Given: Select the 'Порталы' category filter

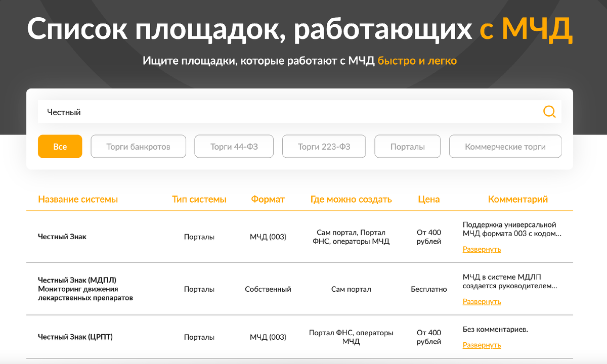Looking at the screenshot, I should 407,146.
